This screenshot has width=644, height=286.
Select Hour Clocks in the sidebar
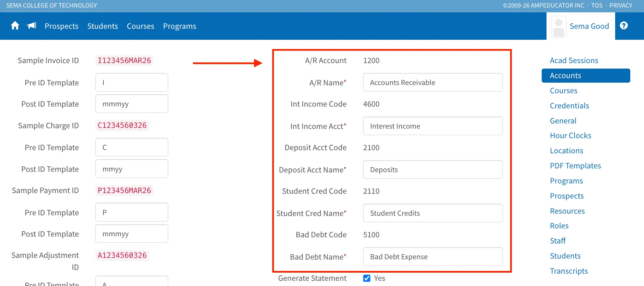pyautogui.click(x=571, y=135)
